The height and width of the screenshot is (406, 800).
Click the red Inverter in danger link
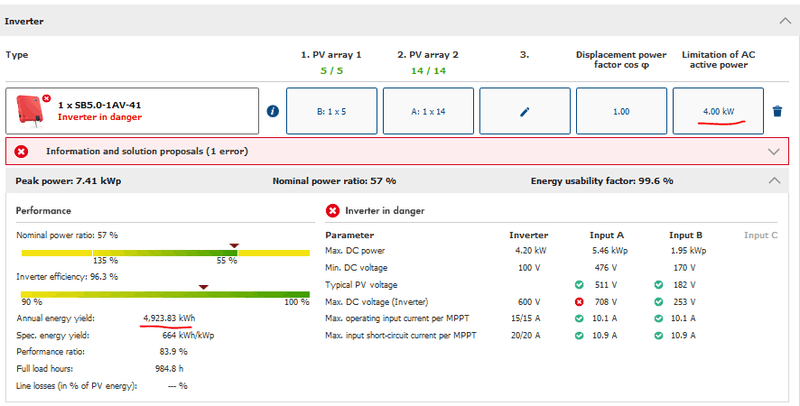coord(99,117)
